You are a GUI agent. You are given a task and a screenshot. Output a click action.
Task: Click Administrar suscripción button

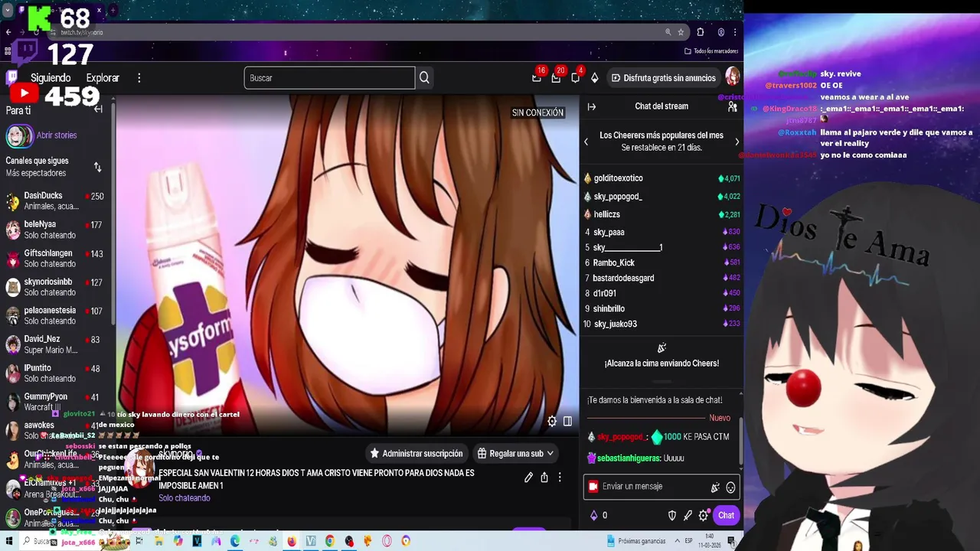[x=416, y=454]
